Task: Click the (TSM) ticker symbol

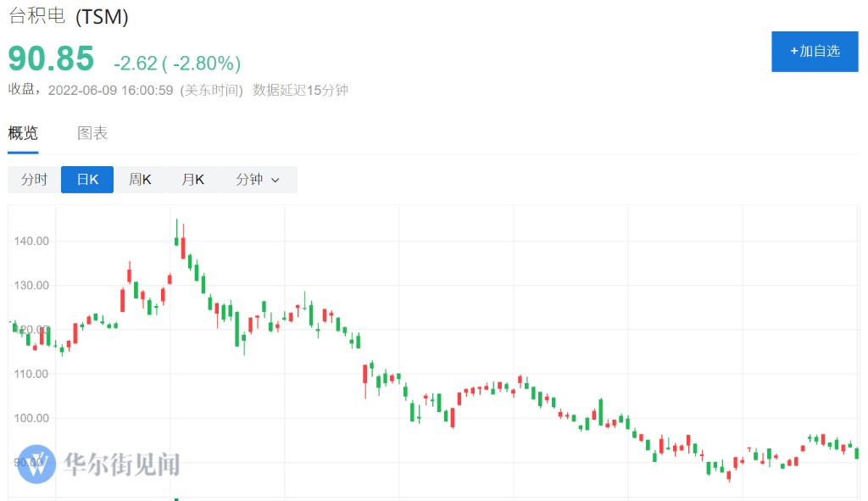Action: point(102,17)
